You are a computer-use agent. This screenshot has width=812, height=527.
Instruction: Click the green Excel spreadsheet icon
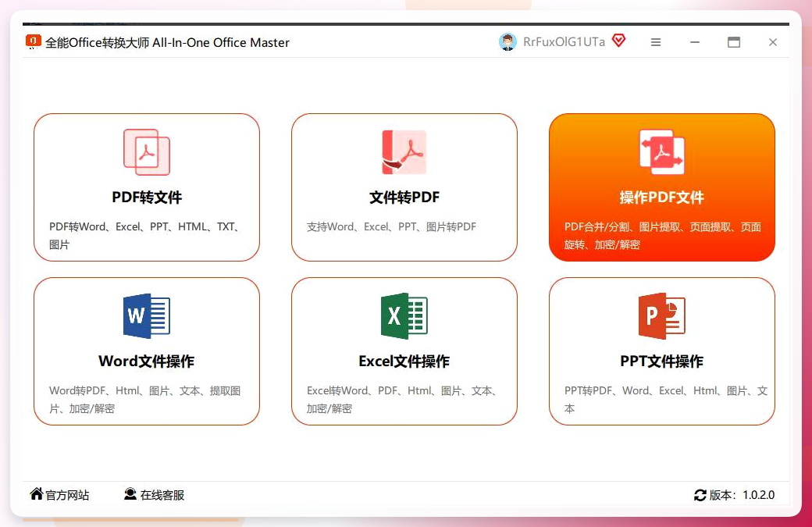coord(404,315)
